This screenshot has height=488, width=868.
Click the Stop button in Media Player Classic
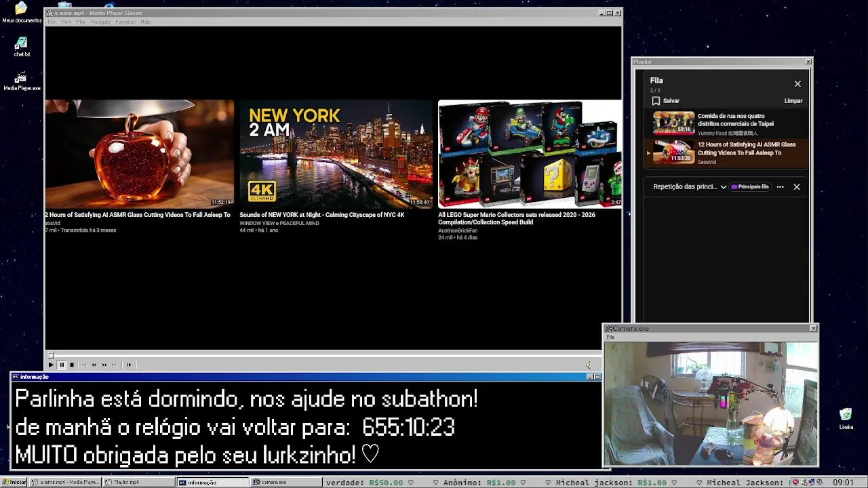[72, 365]
